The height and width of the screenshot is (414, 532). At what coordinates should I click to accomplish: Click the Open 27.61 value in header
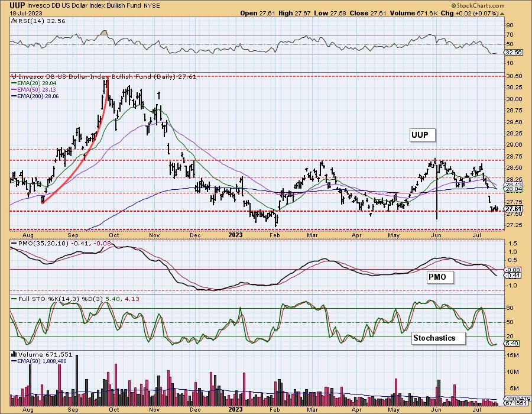click(258, 13)
